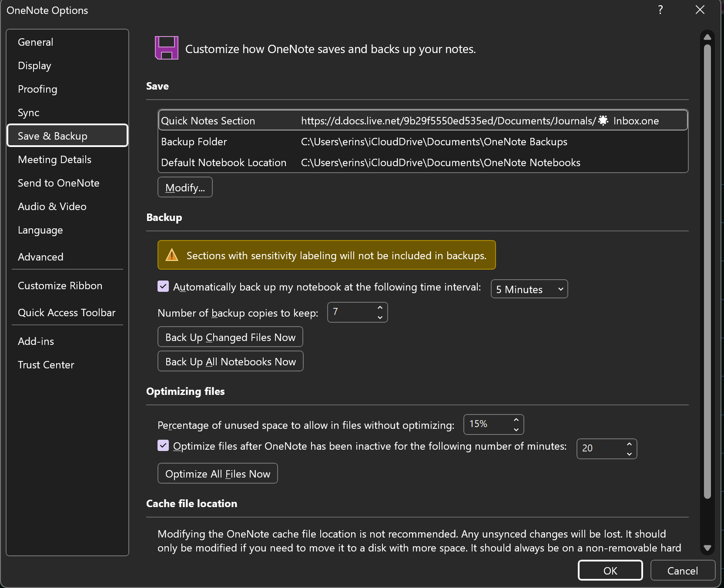Click the warning triangle icon in backup notice

point(172,255)
